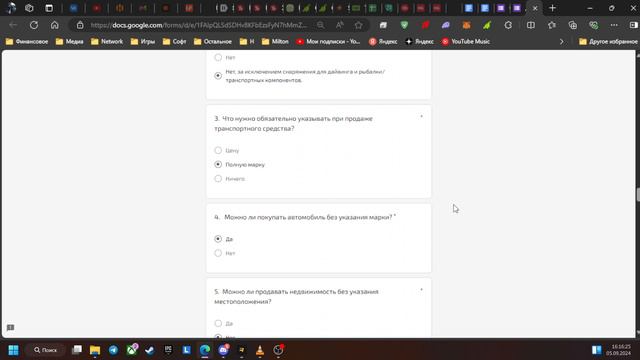Click the docs.google.com address bar
640x360 pixels.
(x=198, y=25)
